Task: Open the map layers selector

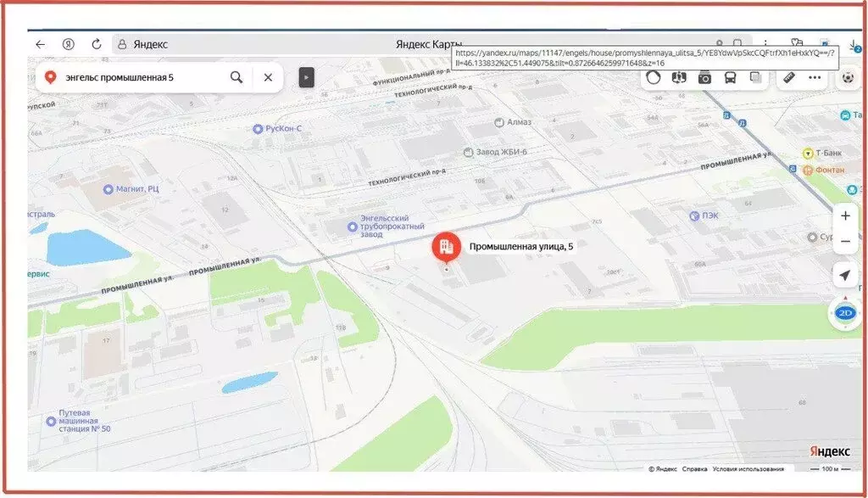Action: pyautogui.click(x=755, y=78)
